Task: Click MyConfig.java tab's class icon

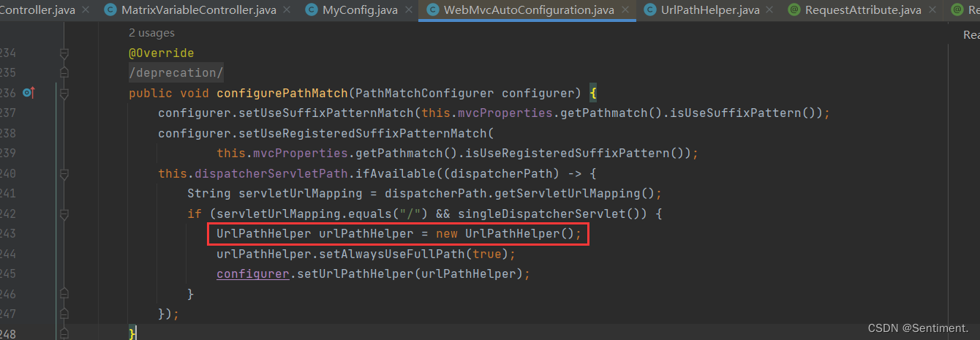Action: point(312,10)
